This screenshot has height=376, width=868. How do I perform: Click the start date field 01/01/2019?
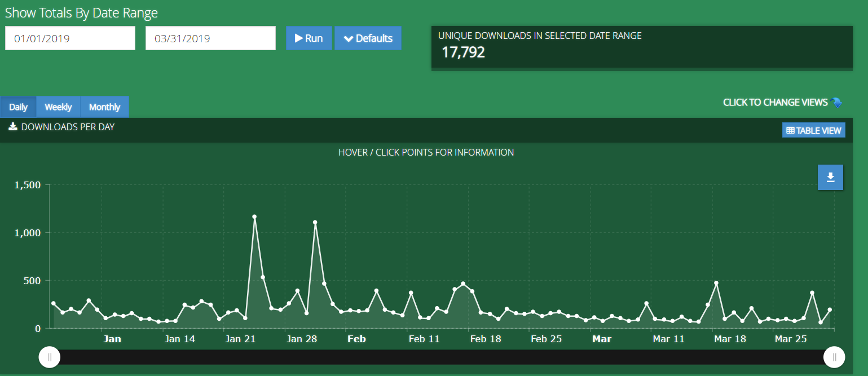(x=70, y=38)
